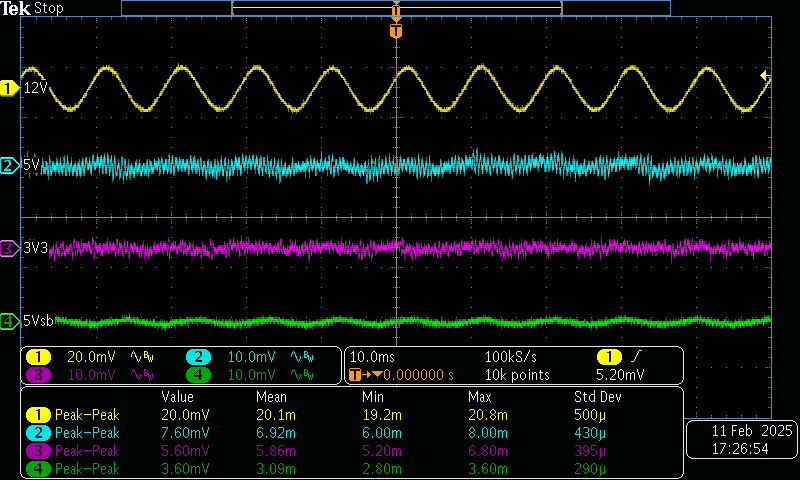Screen dimensions: 800x480
Task: Click the 100kS/s sample rate
Action: (x=511, y=357)
